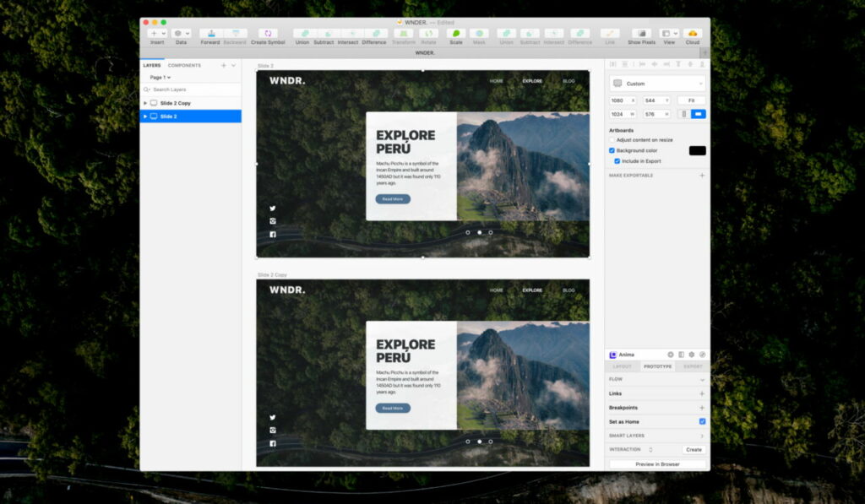Image resolution: width=865 pixels, height=504 pixels.
Task: Switch to the Anima Layout tab
Action: tap(622, 366)
